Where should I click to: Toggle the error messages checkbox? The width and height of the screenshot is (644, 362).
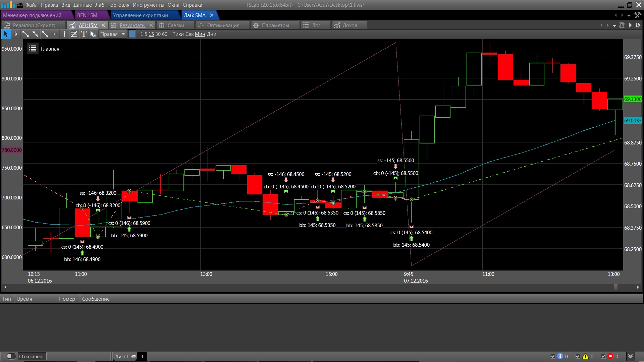point(603,356)
